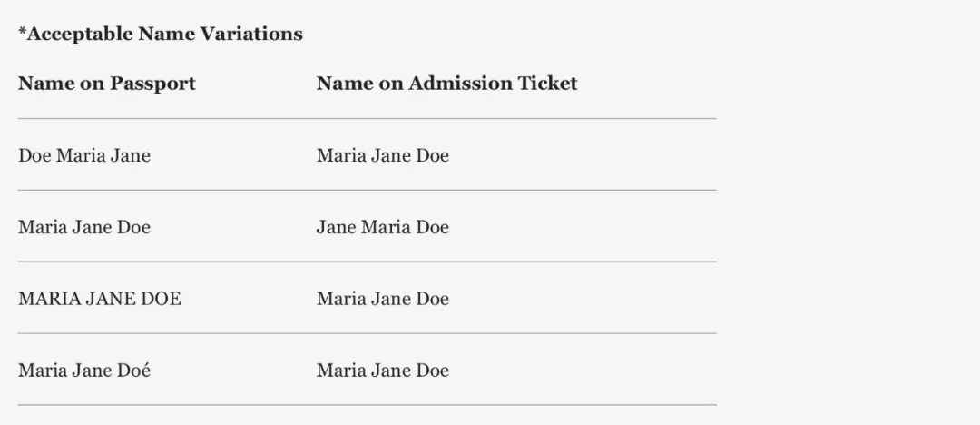980x425 pixels.
Task: Select the "Name on Passport" column header
Action: click(x=107, y=84)
